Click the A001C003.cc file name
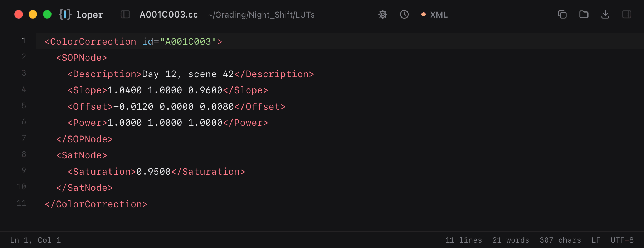Image resolution: width=644 pixels, height=248 pixels. point(169,15)
